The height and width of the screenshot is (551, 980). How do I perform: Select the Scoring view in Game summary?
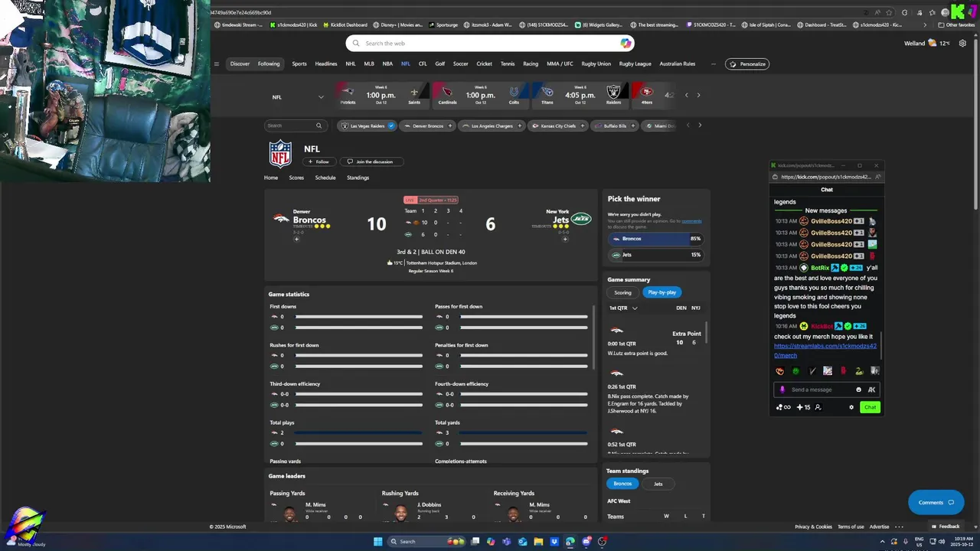pyautogui.click(x=622, y=292)
